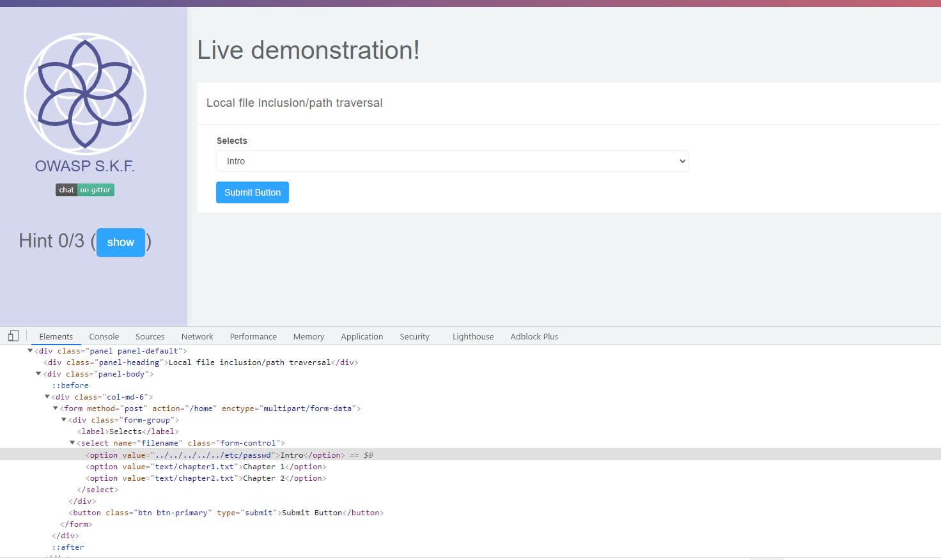
Task: Select the label Selects node
Action: [128, 432]
